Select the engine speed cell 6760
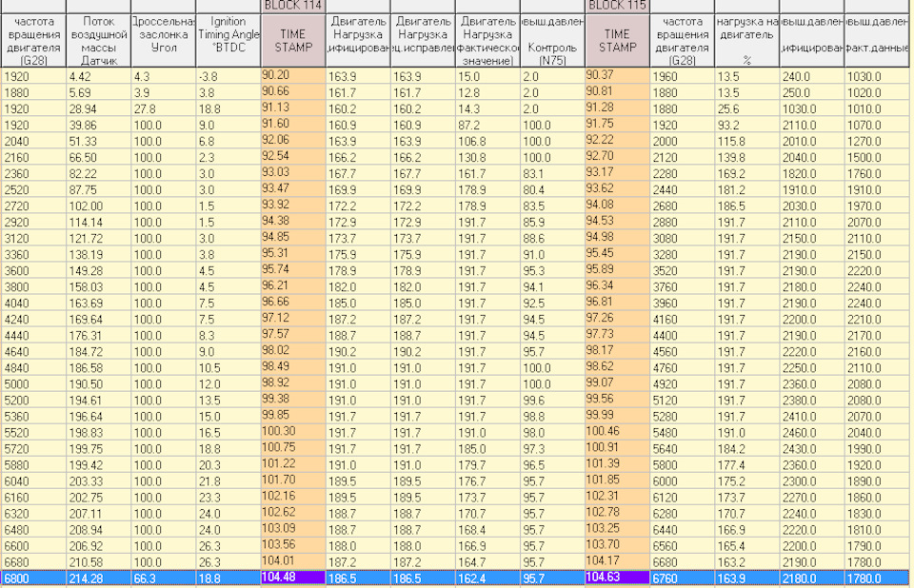The height and width of the screenshot is (588, 914). [682, 578]
